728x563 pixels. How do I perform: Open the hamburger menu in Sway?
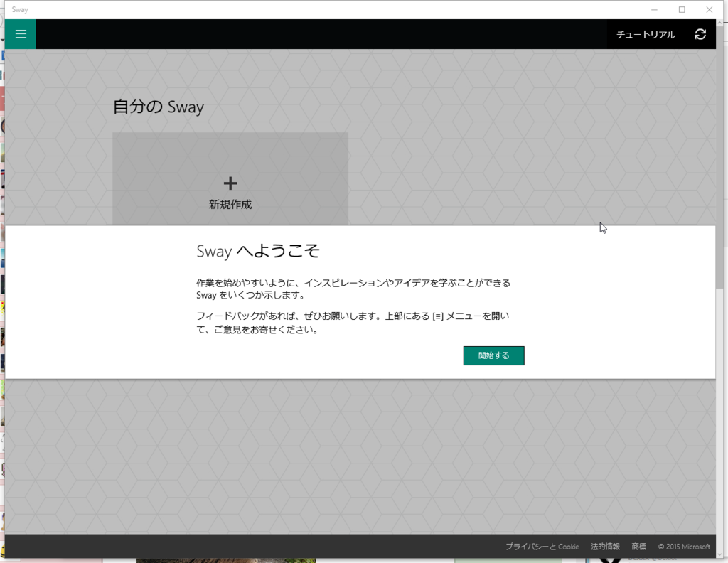tap(21, 34)
